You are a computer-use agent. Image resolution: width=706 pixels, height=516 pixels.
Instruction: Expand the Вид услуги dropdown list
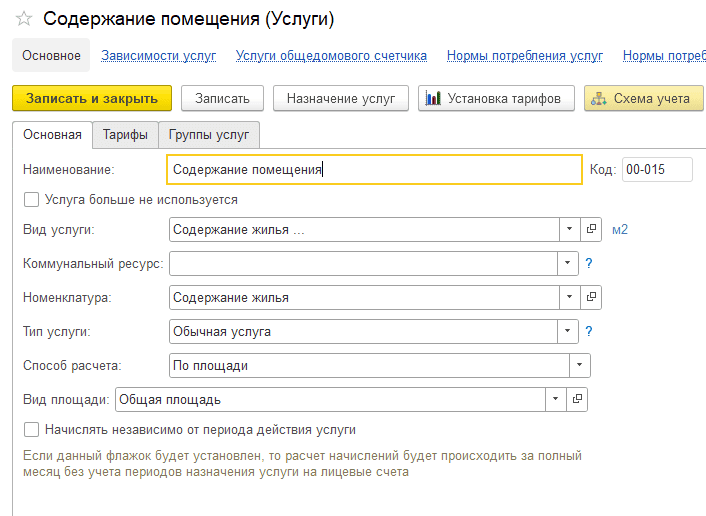pyautogui.click(x=568, y=230)
